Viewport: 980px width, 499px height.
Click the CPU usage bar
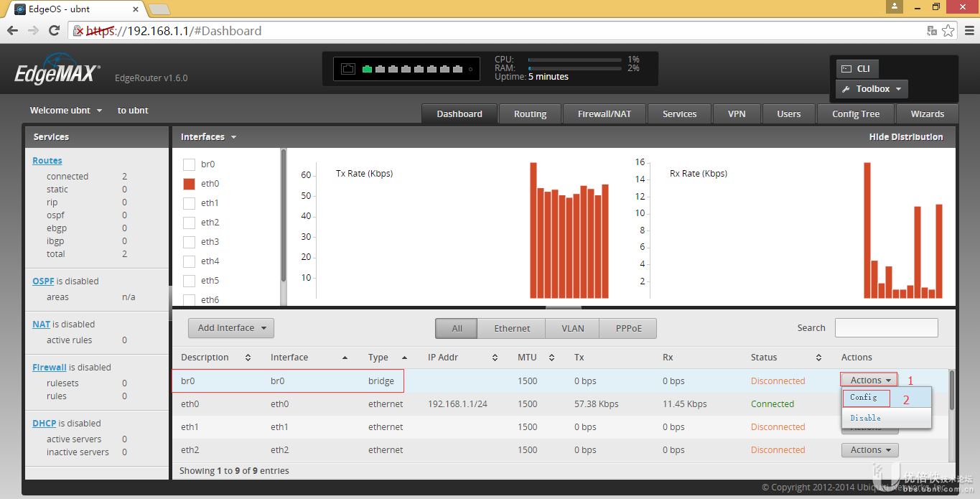tap(574, 60)
